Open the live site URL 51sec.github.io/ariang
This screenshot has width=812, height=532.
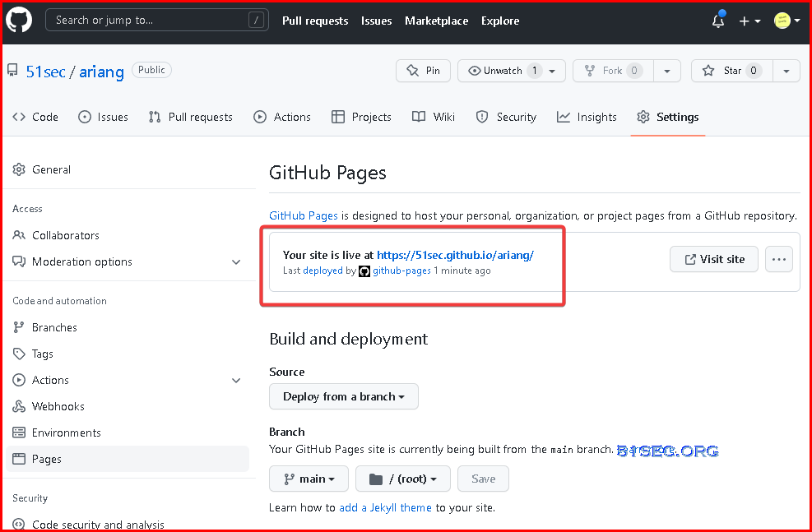click(x=455, y=255)
